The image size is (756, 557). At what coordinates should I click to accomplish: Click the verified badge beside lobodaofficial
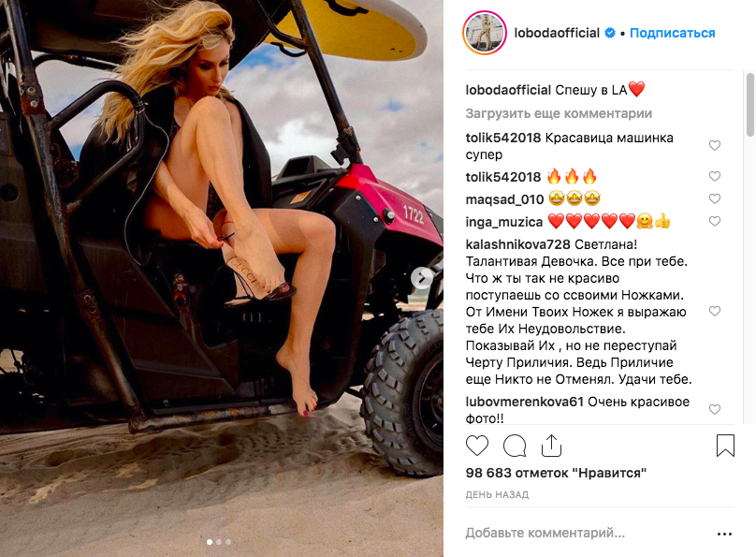[610, 33]
